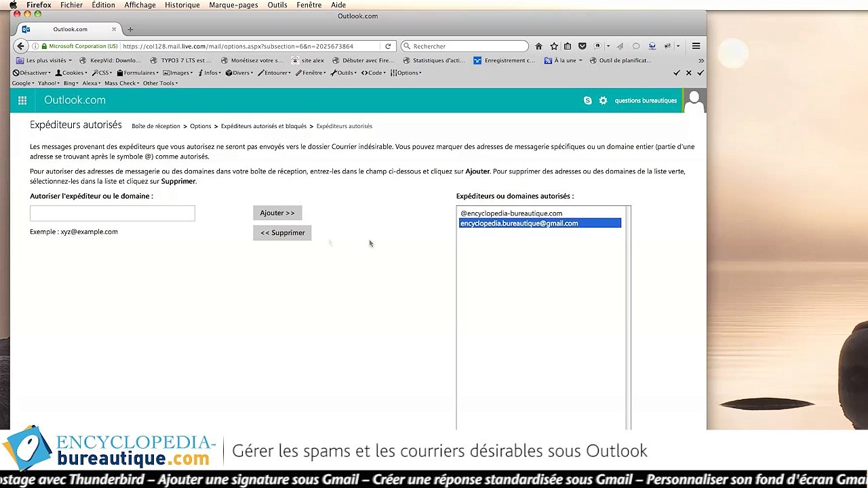The image size is (868, 488).
Task: Select encyclopedia.bureautique@gmail.com list entry
Action: (x=540, y=223)
